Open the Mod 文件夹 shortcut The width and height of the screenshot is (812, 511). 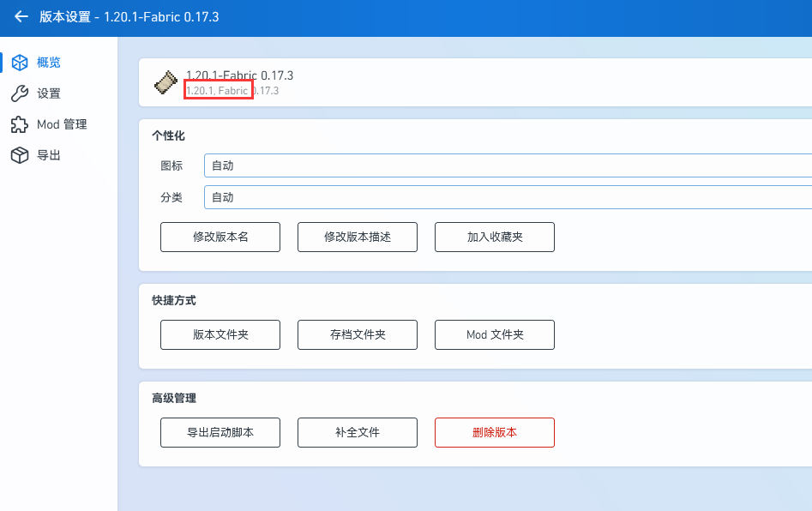coord(495,334)
